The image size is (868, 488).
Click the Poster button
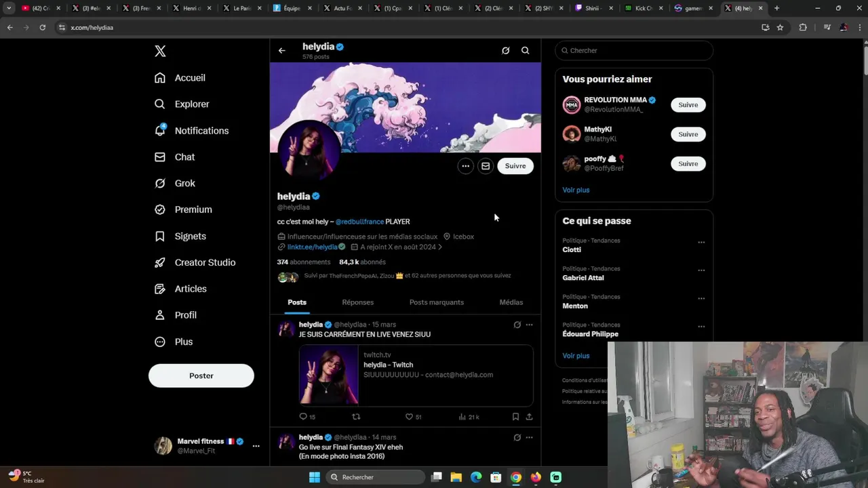click(201, 375)
